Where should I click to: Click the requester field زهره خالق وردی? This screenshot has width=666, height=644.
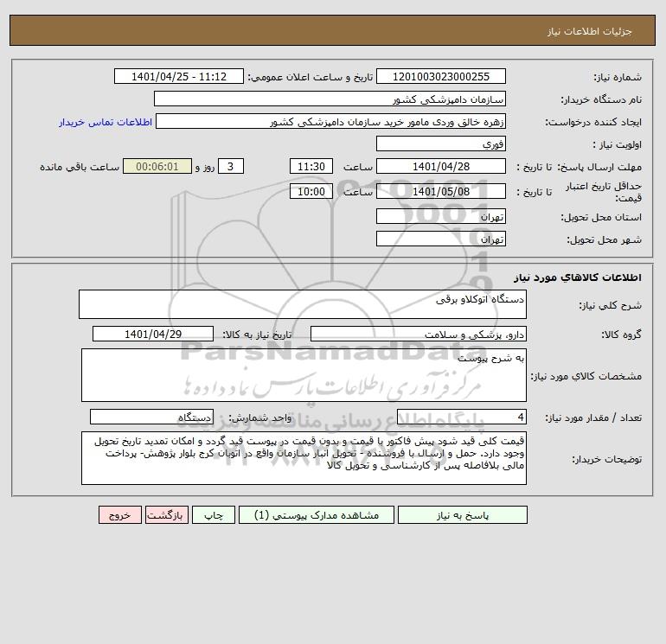point(330,121)
